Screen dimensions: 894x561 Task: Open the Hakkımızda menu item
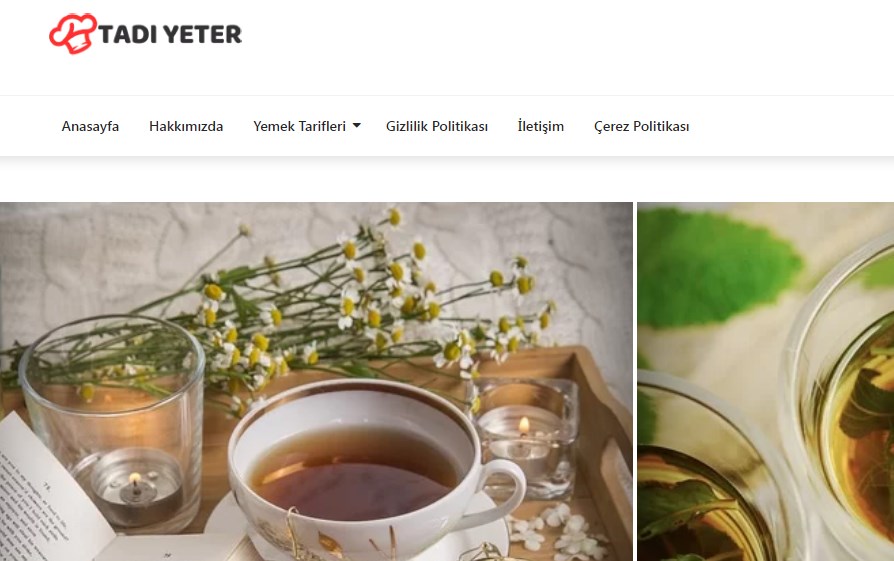[186, 126]
